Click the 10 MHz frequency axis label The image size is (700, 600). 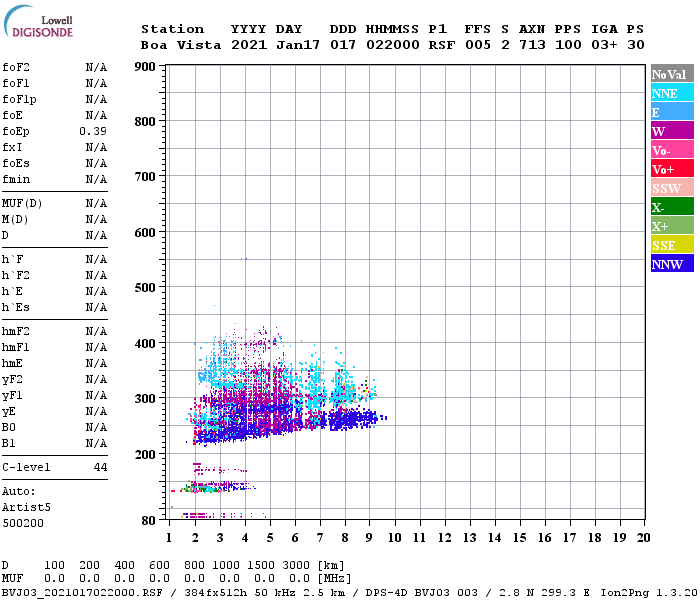coord(394,538)
